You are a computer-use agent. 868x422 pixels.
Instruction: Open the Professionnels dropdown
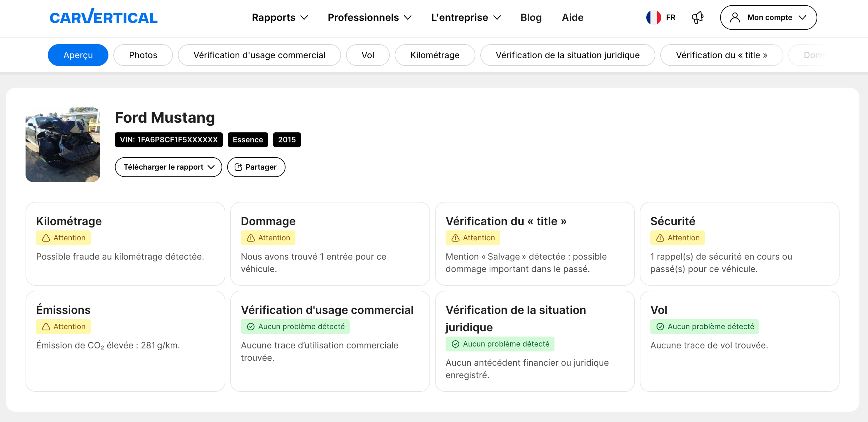coord(369,17)
